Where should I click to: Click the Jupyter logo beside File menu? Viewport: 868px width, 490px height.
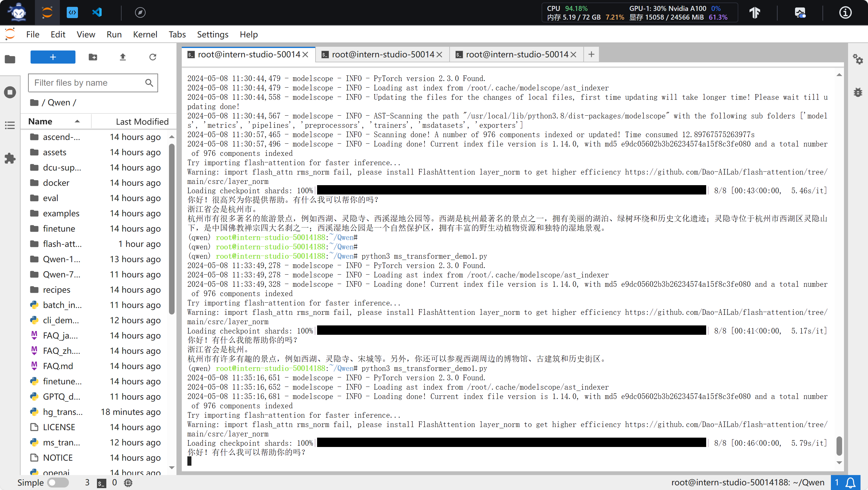pos(10,34)
